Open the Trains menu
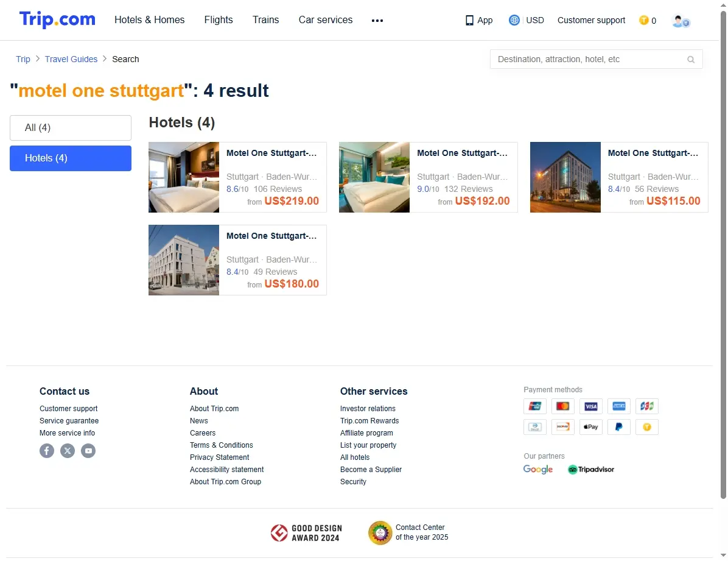 tap(265, 19)
